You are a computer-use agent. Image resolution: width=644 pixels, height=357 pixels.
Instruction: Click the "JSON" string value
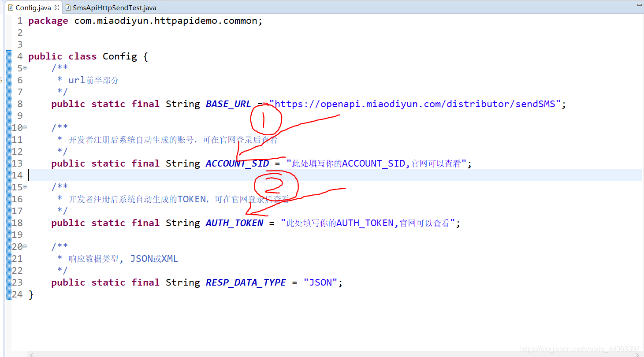(x=320, y=283)
